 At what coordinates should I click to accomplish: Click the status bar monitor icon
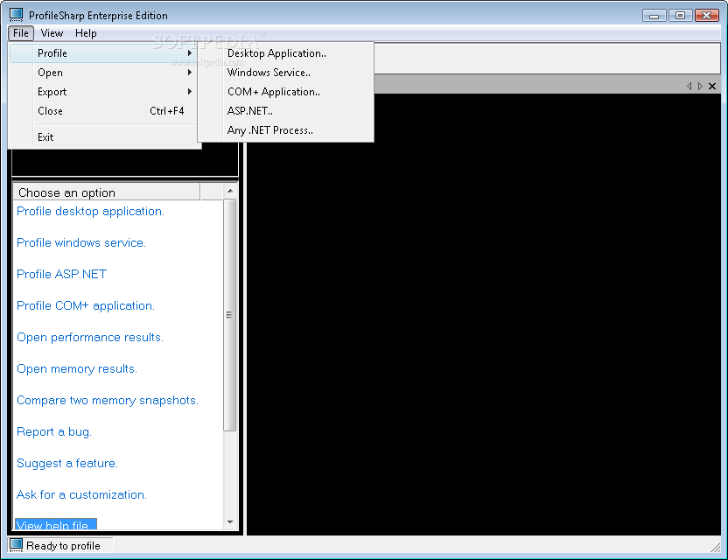coord(17,545)
